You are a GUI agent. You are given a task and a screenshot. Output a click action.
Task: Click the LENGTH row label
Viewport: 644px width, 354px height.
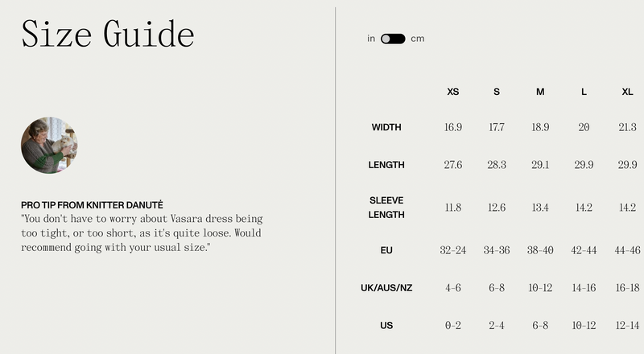[386, 165]
